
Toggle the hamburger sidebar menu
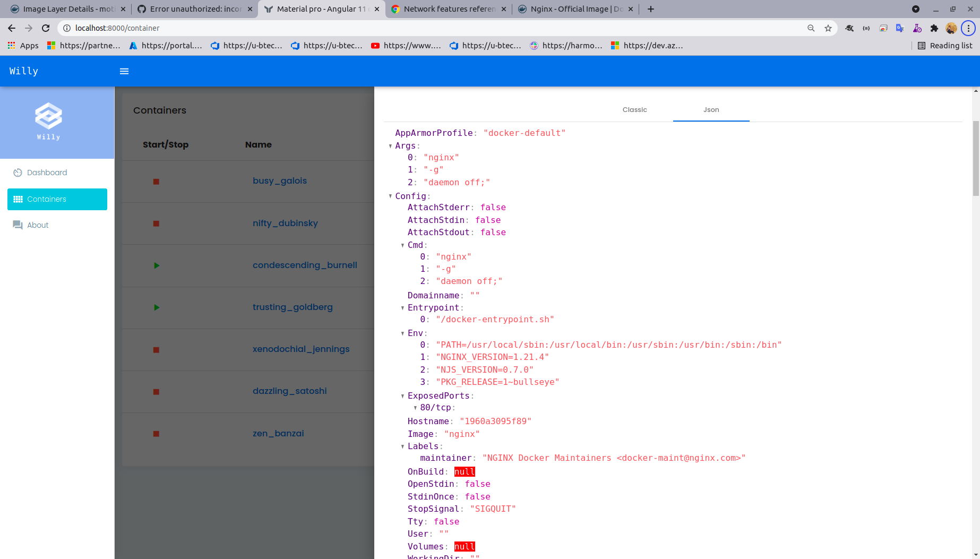(124, 71)
